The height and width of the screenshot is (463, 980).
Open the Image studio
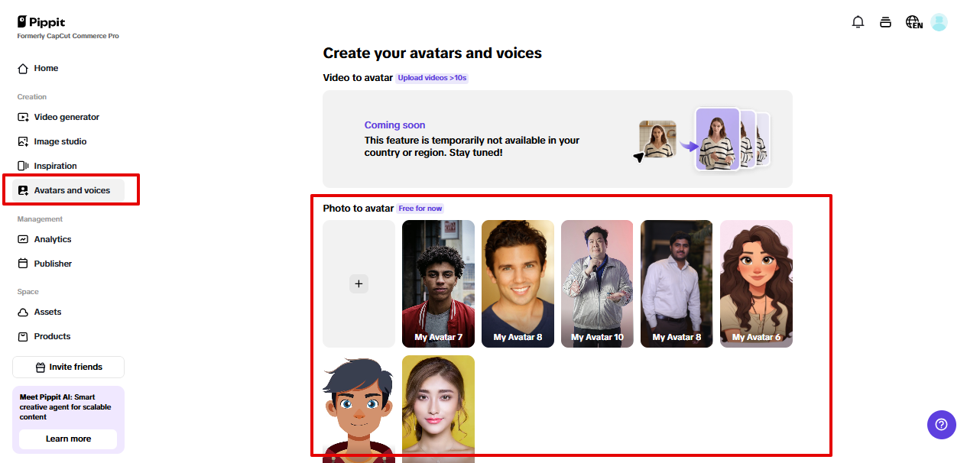pos(59,141)
